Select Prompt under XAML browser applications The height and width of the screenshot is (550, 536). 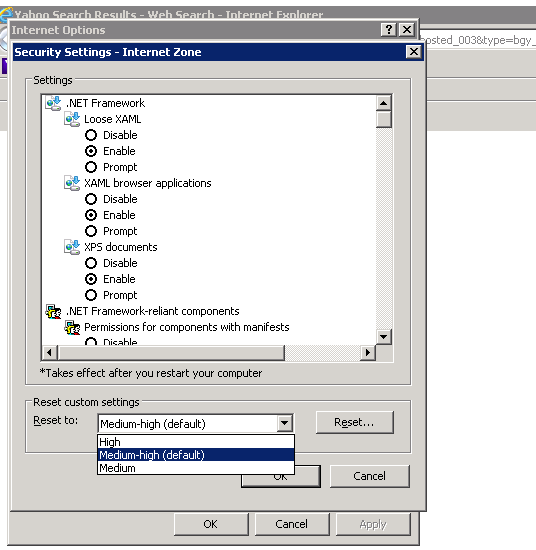click(91, 231)
